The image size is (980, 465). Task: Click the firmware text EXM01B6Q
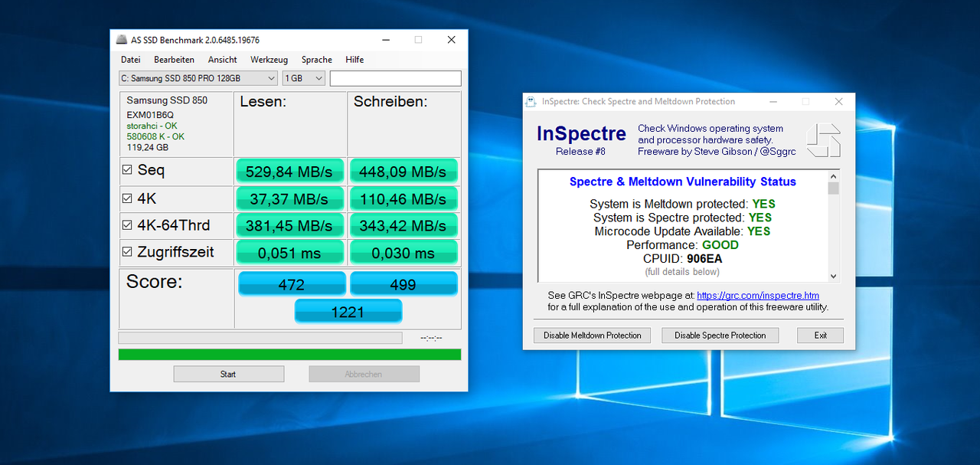150,115
